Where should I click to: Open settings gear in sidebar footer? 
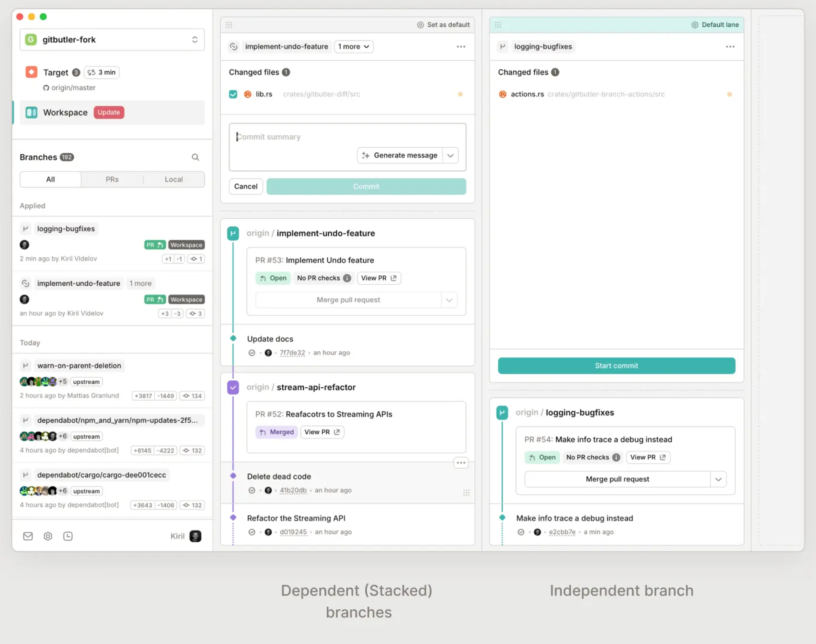(48, 536)
